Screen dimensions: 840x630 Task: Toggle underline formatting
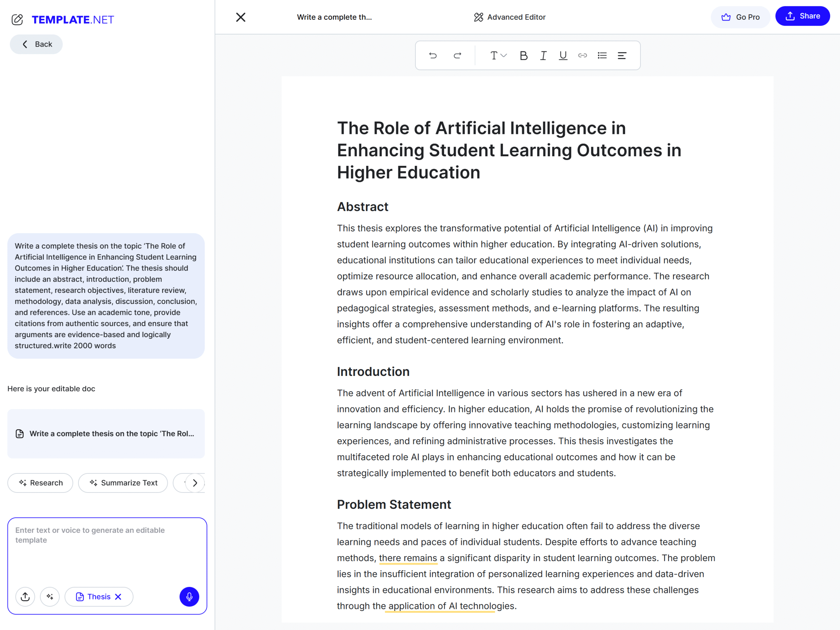[563, 55]
